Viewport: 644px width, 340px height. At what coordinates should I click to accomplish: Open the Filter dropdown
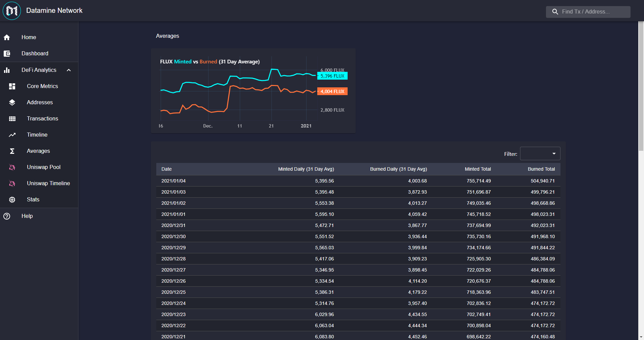pyautogui.click(x=540, y=153)
